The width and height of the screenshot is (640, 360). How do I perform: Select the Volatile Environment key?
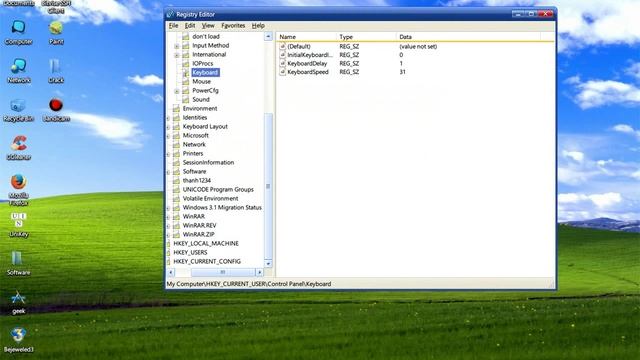click(210, 198)
